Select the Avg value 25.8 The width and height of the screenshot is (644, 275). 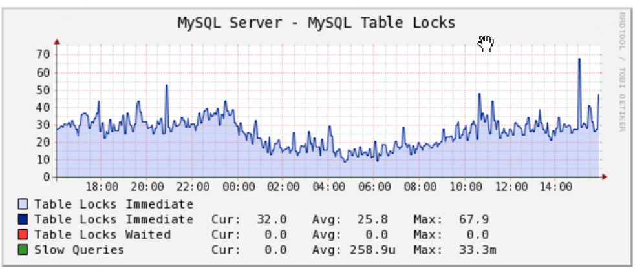click(372, 219)
